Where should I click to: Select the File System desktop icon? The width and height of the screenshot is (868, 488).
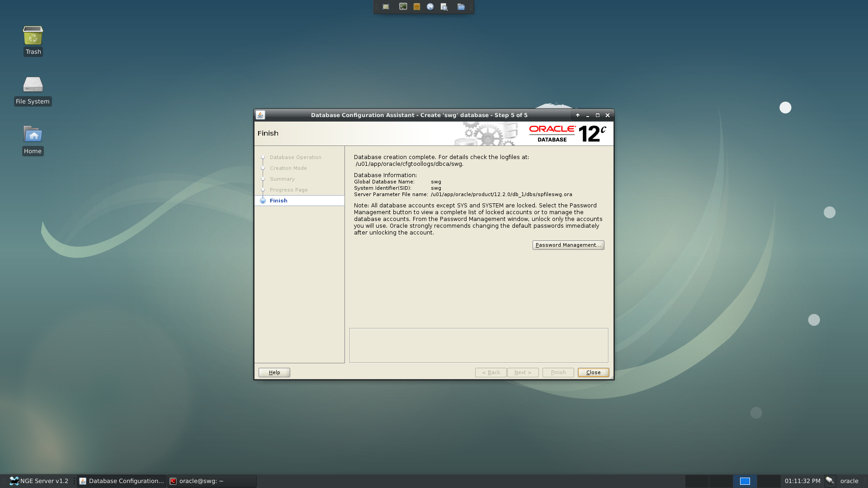(x=33, y=90)
